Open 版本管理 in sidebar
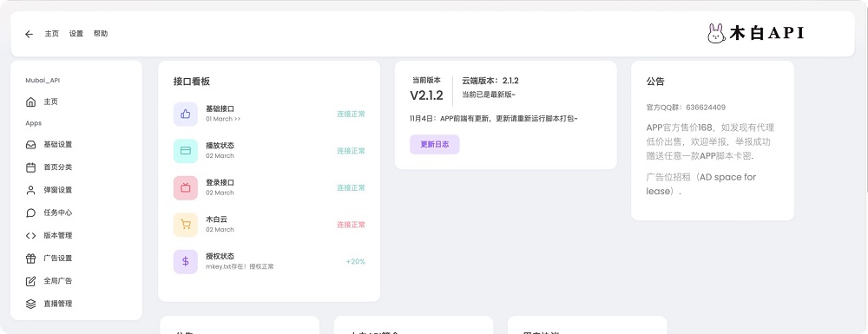This screenshot has width=868, height=334. (58, 235)
